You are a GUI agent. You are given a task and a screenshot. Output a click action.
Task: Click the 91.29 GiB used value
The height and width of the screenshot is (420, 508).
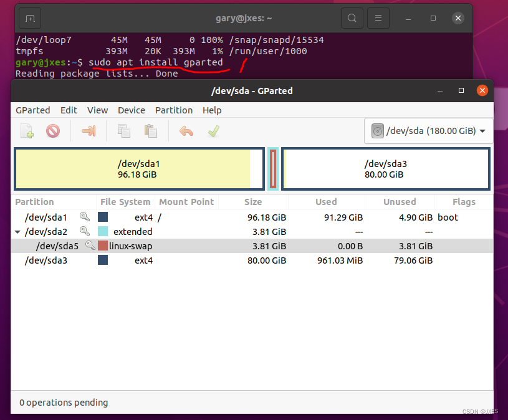click(x=343, y=217)
